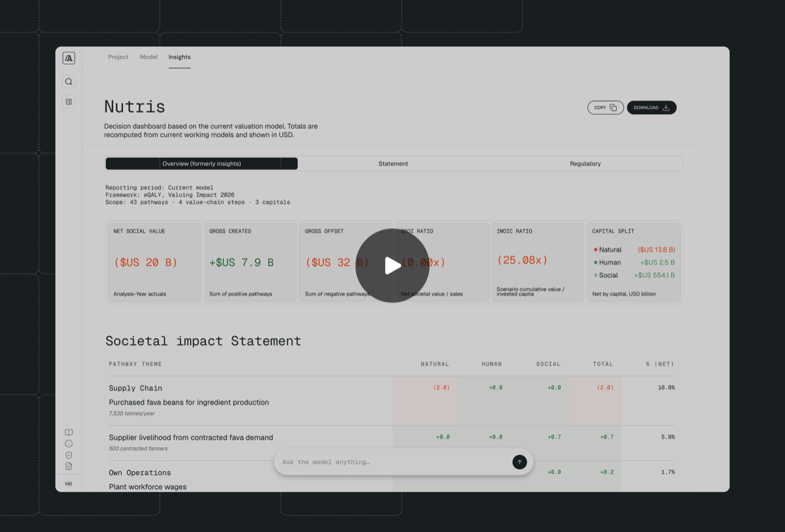
Task: Click the info circle icon
Action: click(69, 444)
